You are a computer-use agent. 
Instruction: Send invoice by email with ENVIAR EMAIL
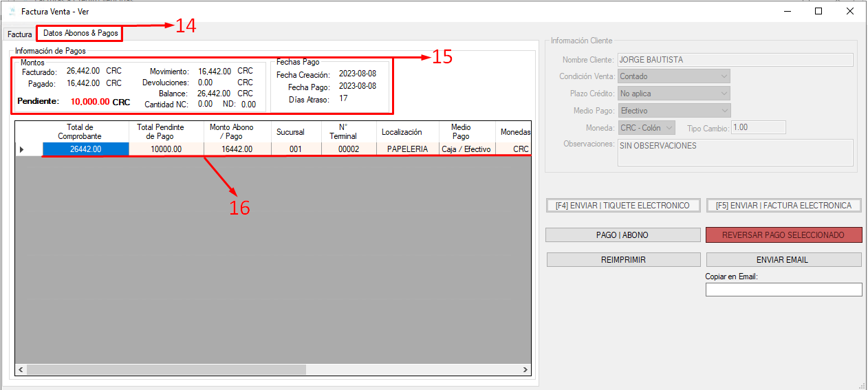(x=783, y=260)
